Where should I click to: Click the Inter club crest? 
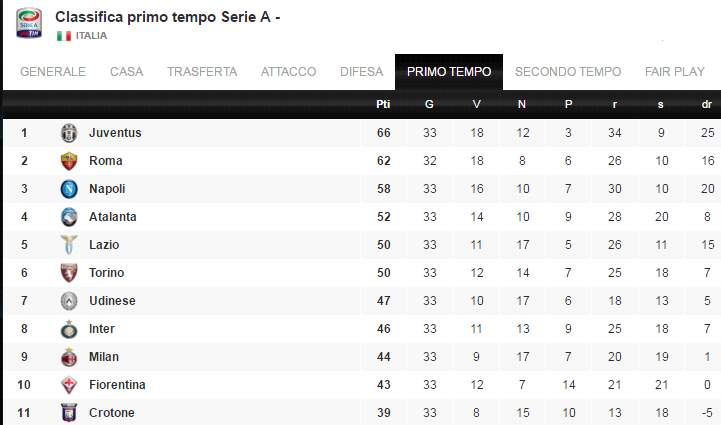[x=69, y=329]
